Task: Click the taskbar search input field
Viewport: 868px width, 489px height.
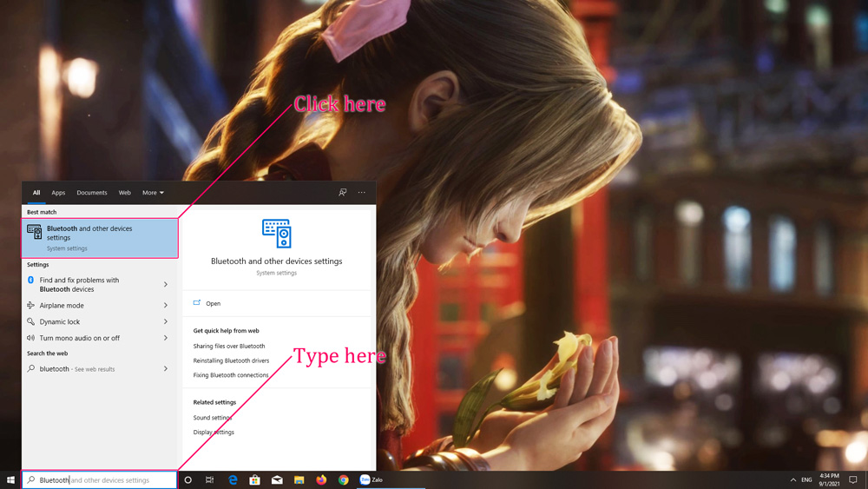Action: tap(100, 480)
